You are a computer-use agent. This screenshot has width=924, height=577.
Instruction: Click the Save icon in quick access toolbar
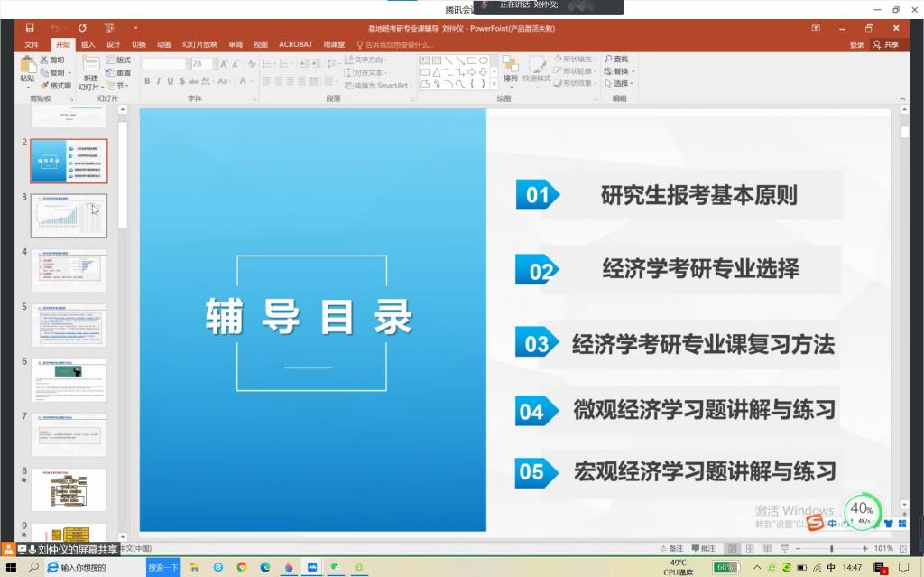30,29
